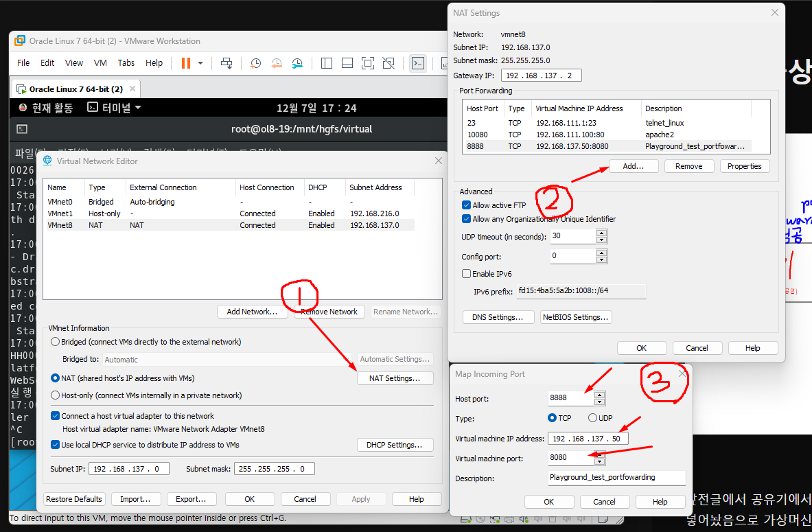Select NAT (shared host's IP address) radio

pos(55,378)
